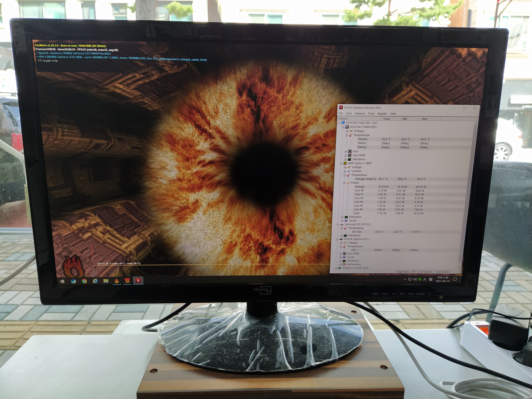532x399 pixels.
Task: Open the notification center icon
Action: coord(455,279)
